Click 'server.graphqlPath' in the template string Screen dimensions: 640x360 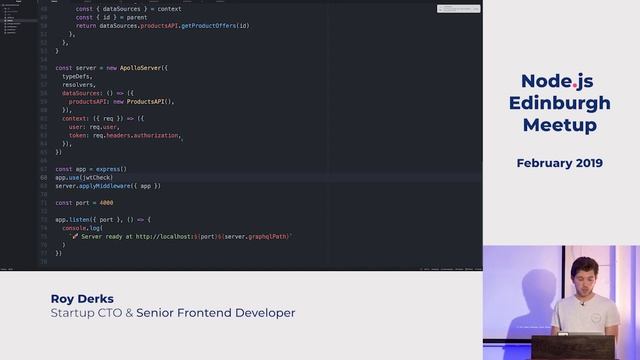(256, 237)
